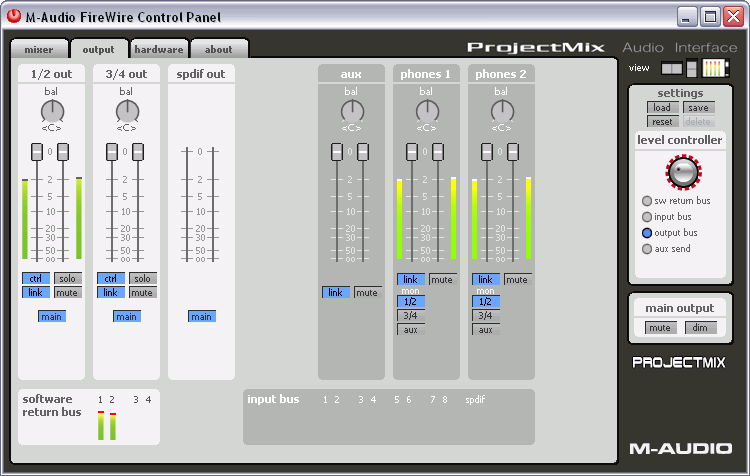Toggle link on the 3/4 out channel
This screenshot has width=750, height=476.
[x=111, y=292]
